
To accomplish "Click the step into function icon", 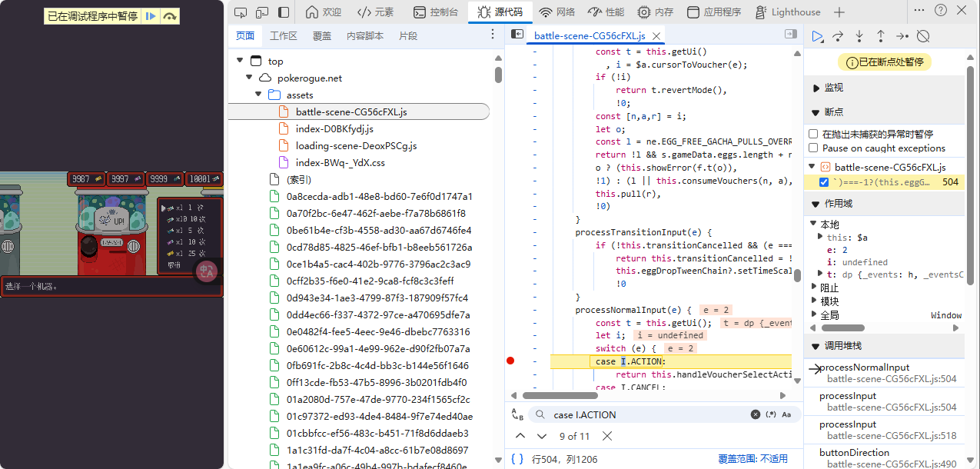I will (x=859, y=36).
